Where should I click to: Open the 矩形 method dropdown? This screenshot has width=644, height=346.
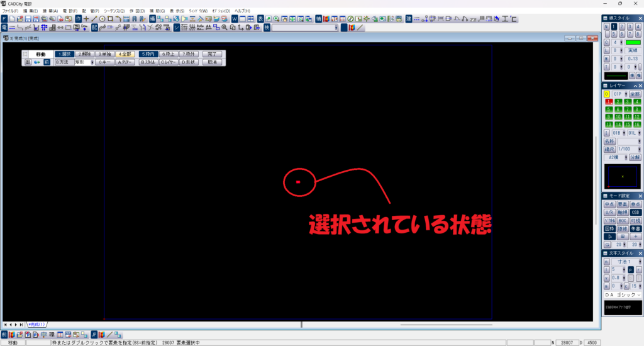84,62
